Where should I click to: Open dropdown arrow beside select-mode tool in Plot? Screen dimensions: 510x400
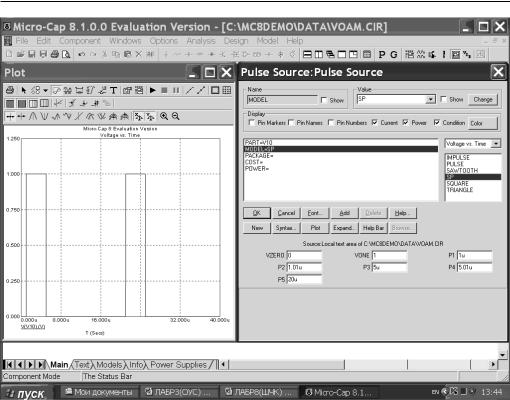point(45,90)
